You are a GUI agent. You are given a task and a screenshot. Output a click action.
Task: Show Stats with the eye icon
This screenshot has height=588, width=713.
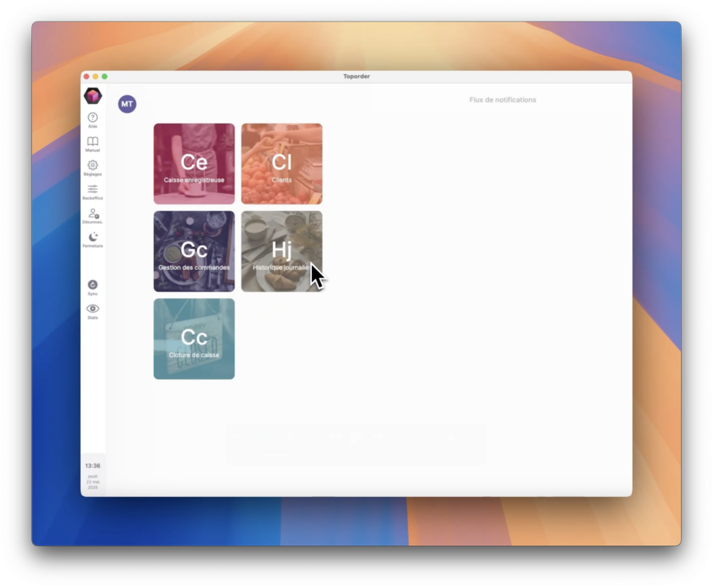click(93, 309)
